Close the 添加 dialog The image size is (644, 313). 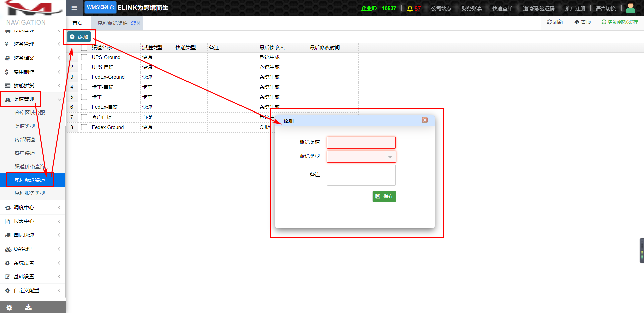point(425,120)
